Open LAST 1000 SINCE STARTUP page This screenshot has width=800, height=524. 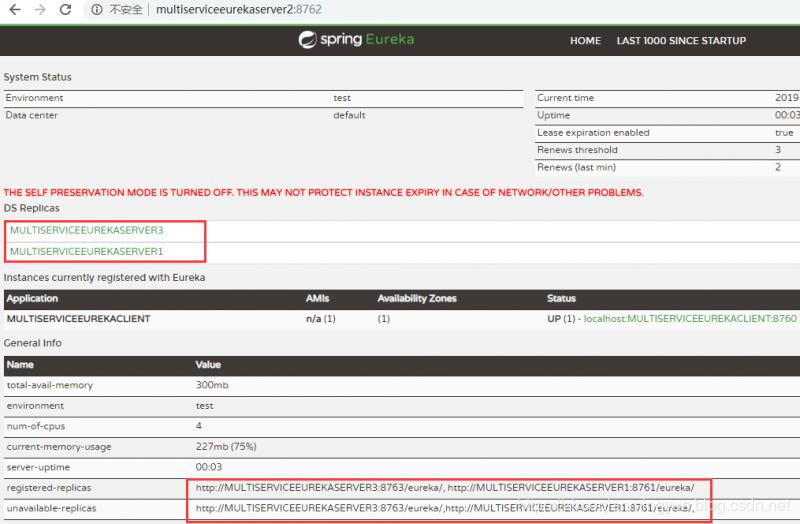(681, 41)
